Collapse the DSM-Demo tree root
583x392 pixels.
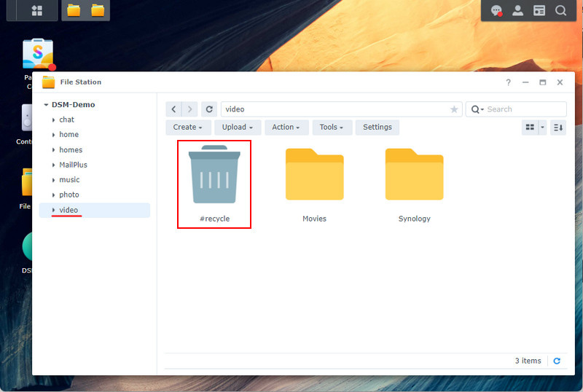[x=46, y=105]
